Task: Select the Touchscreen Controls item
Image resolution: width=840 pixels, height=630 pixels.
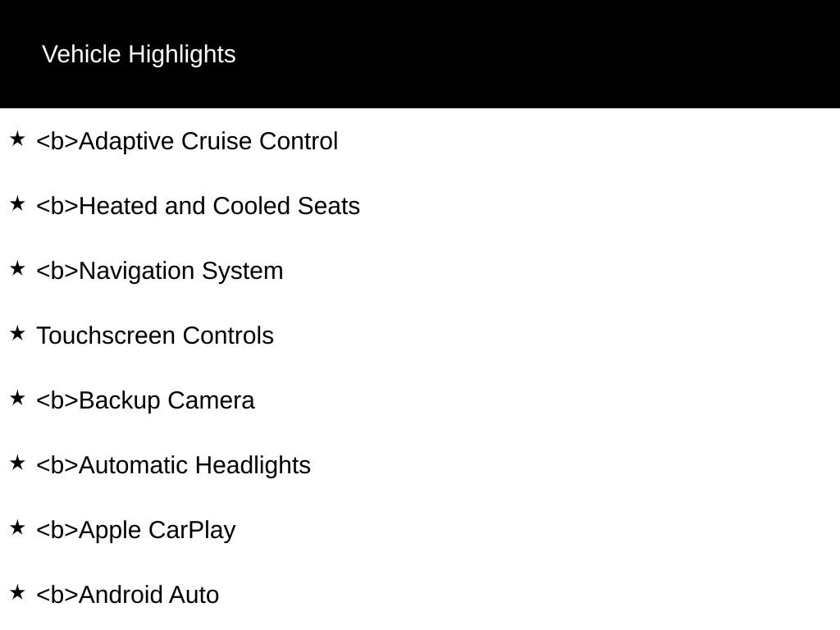Action: (x=155, y=336)
